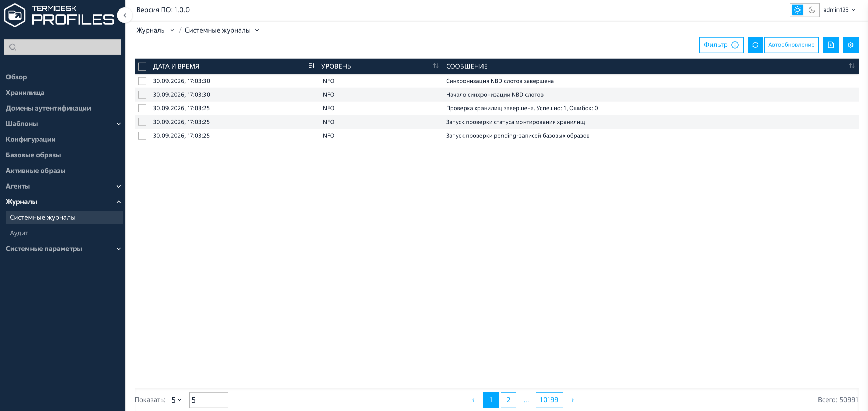This screenshot has width=868, height=411.
Task: Check the select-all checkbox in header
Action: (x=142, y=66)
